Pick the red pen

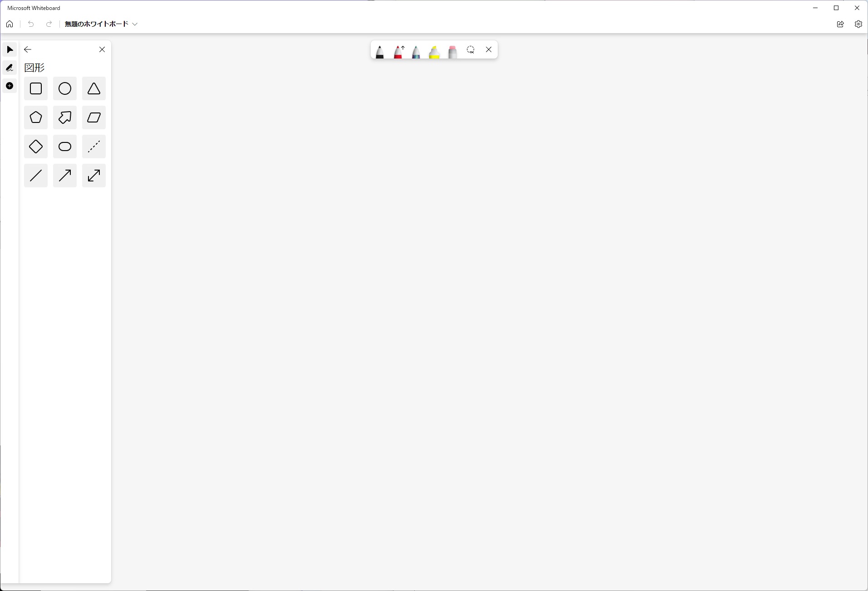(x=398, y=51)
